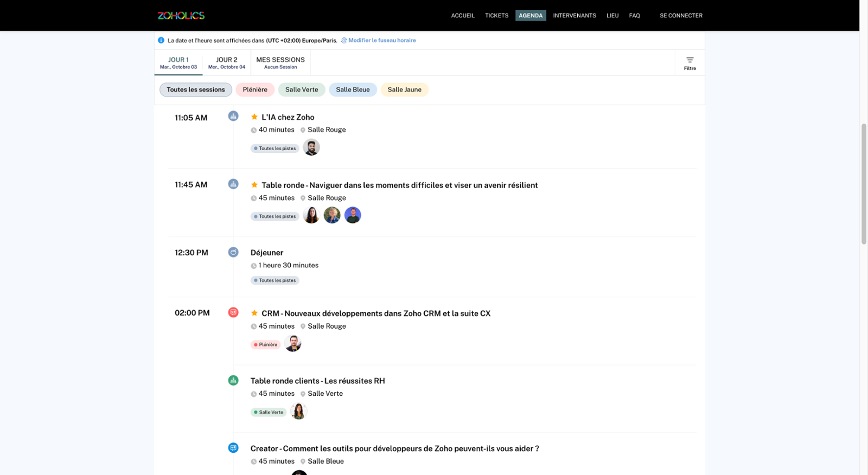The height and width of the screenshot is (475, 868).
Task: Open speaker avatar for Les réussites RH
Action: coord(298,411)
